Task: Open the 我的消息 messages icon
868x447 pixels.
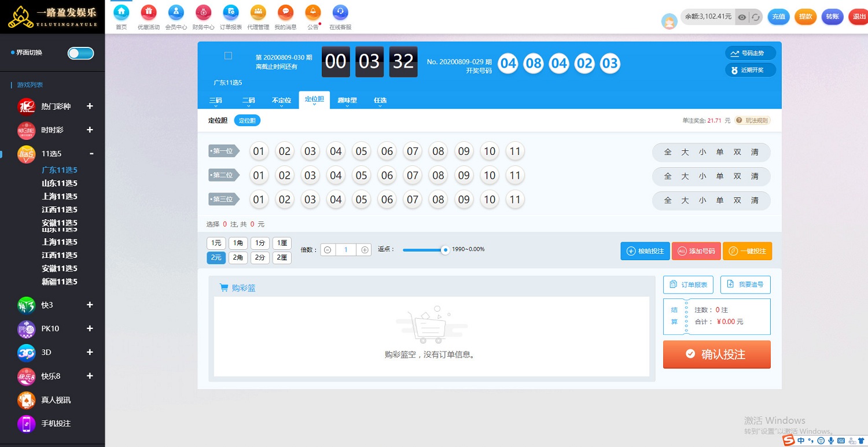Action: 285,12
